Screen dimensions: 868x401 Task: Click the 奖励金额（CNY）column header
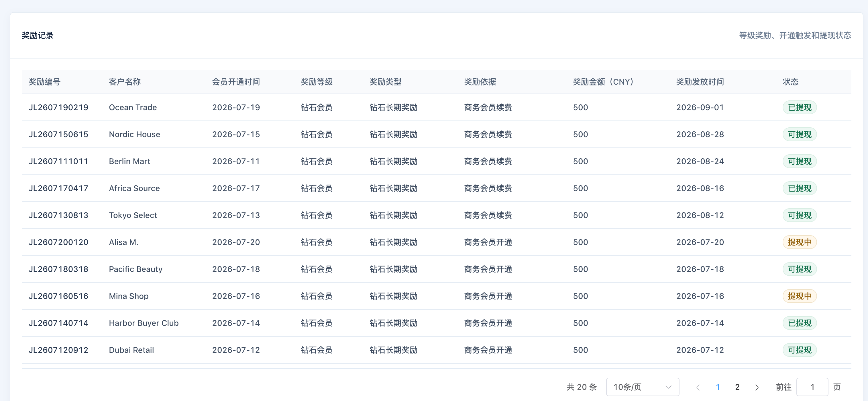(x=603, y=82)
